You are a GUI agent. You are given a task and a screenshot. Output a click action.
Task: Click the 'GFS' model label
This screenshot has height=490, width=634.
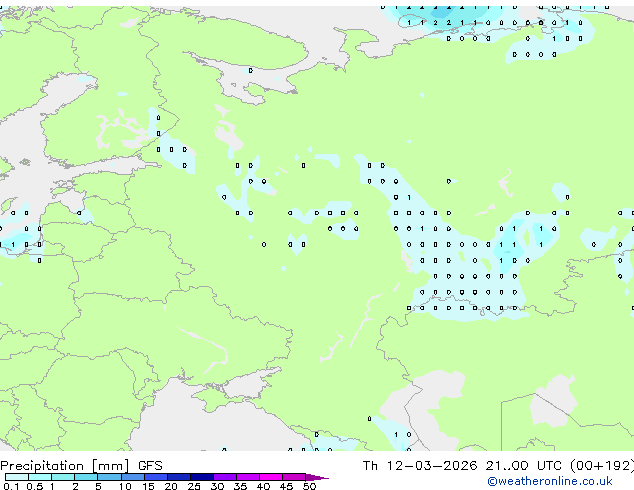pyautogui.click(x=150, y=466)
